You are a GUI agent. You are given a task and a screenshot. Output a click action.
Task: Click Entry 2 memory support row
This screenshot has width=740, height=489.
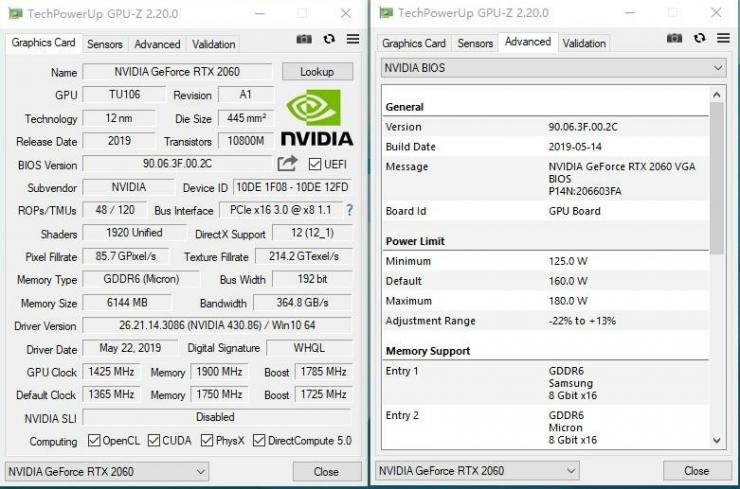546,427
